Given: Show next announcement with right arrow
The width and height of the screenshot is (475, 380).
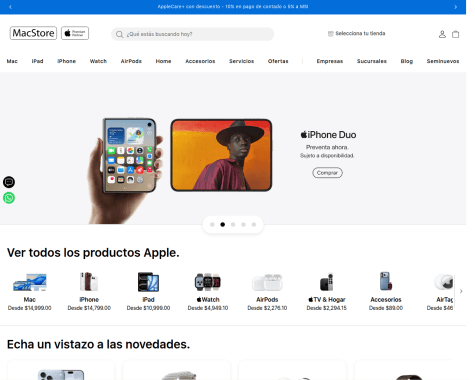Looking at the screenshot, I should coord(455,7).
